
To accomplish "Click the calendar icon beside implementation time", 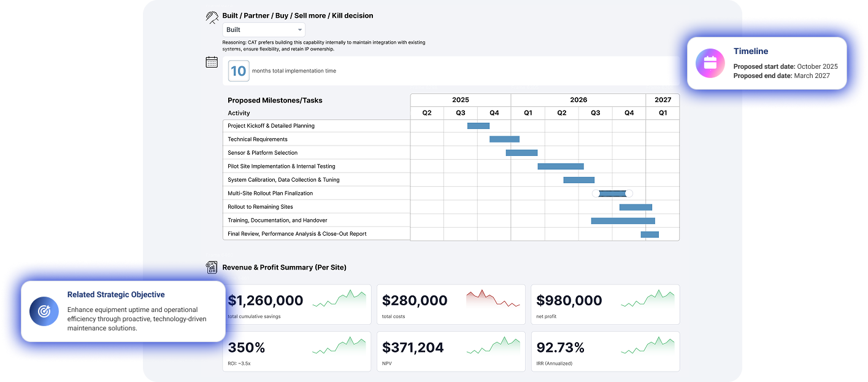I will (x=212, y=61).
